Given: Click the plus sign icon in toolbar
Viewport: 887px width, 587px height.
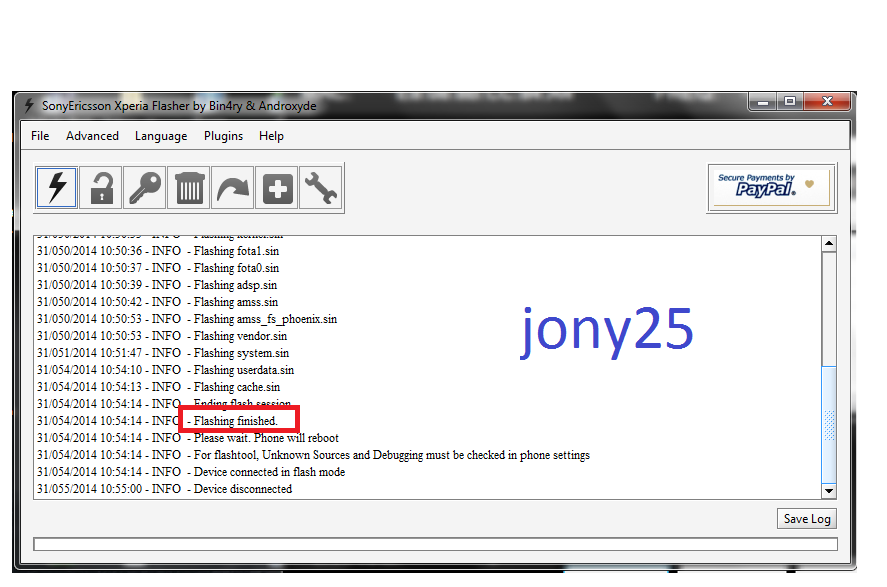Looking at the screenshot, I should coord(277,188).
